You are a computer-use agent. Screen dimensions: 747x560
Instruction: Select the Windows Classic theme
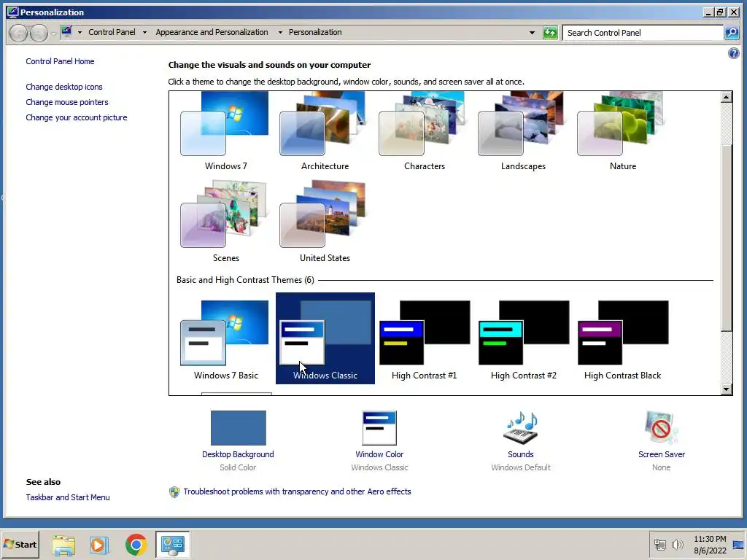(x=325, y=338)
